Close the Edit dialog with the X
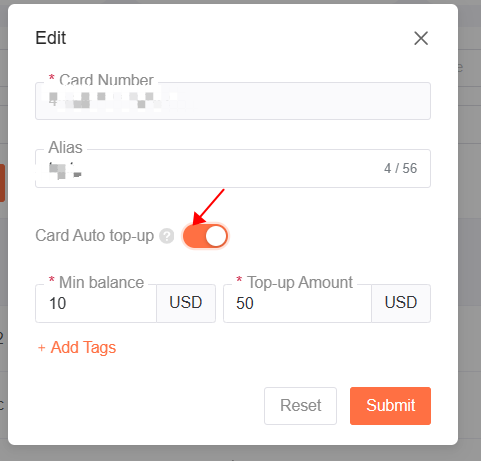The image size is (481, 461). pyautogui.click(x=421, y=38)
